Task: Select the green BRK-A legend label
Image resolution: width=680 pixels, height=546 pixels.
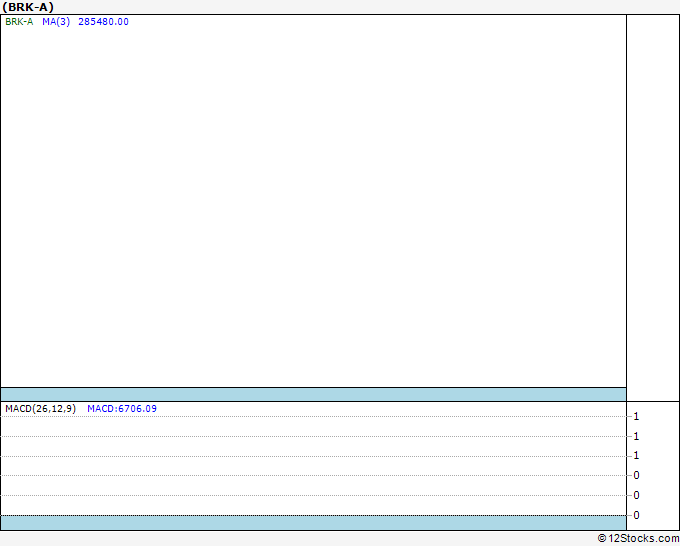Action: pos(19,22)
